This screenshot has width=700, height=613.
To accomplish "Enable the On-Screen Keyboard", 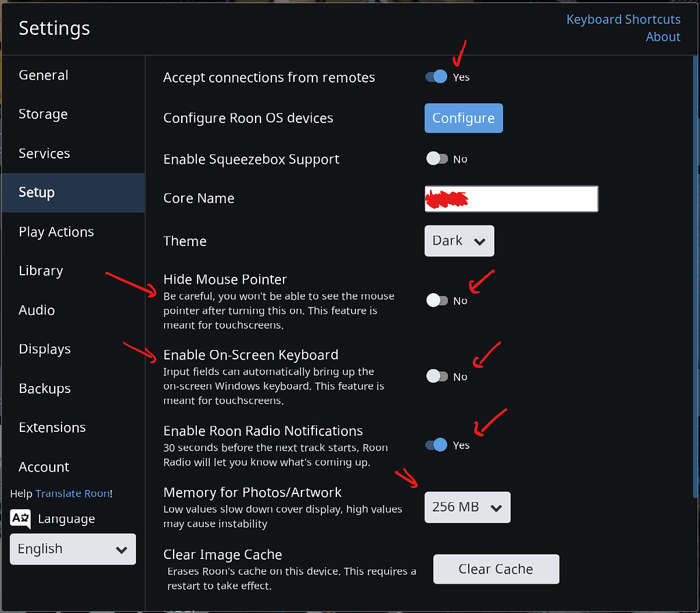I will point(436,375).
